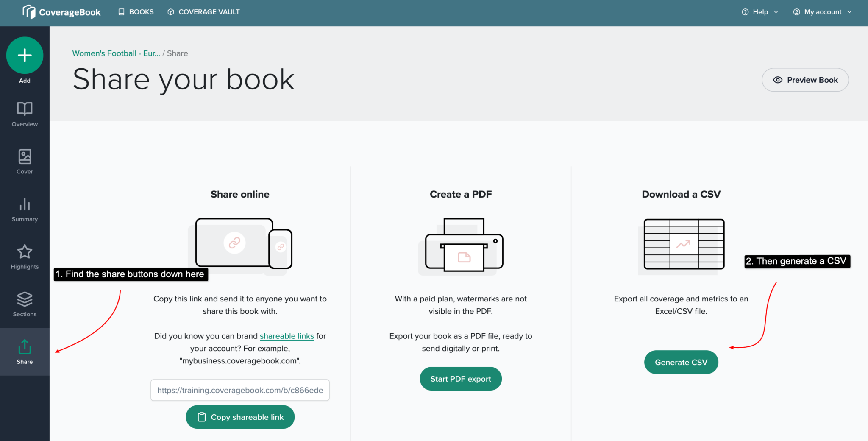Click the CoverageBook logo
This screenshot has width=868, height=441.
[x=61, y=12]
